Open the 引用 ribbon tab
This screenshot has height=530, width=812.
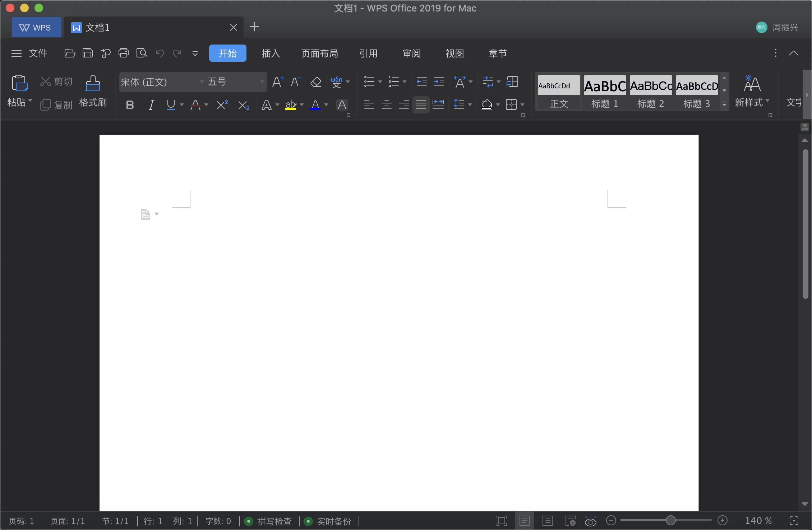point(369,54)
